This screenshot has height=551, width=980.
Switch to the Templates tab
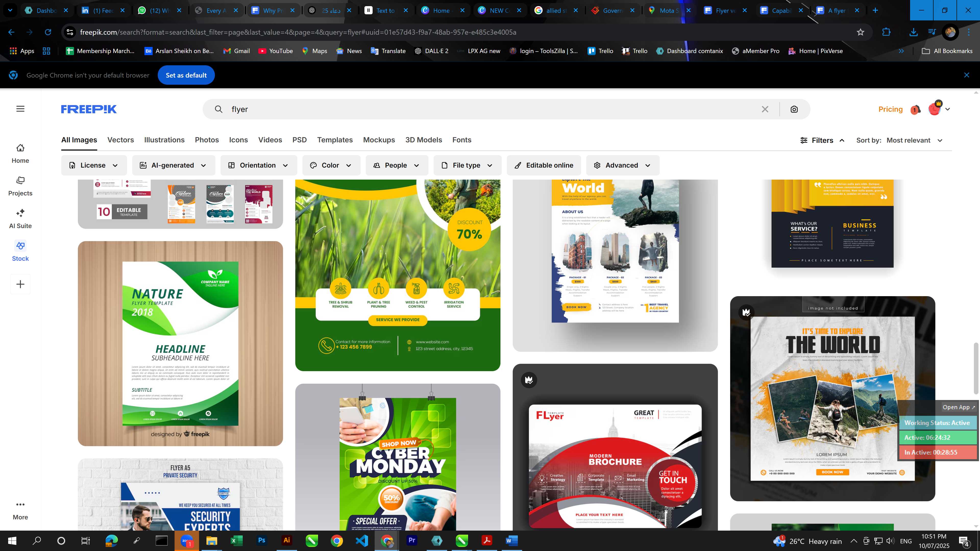pos(335,140)
